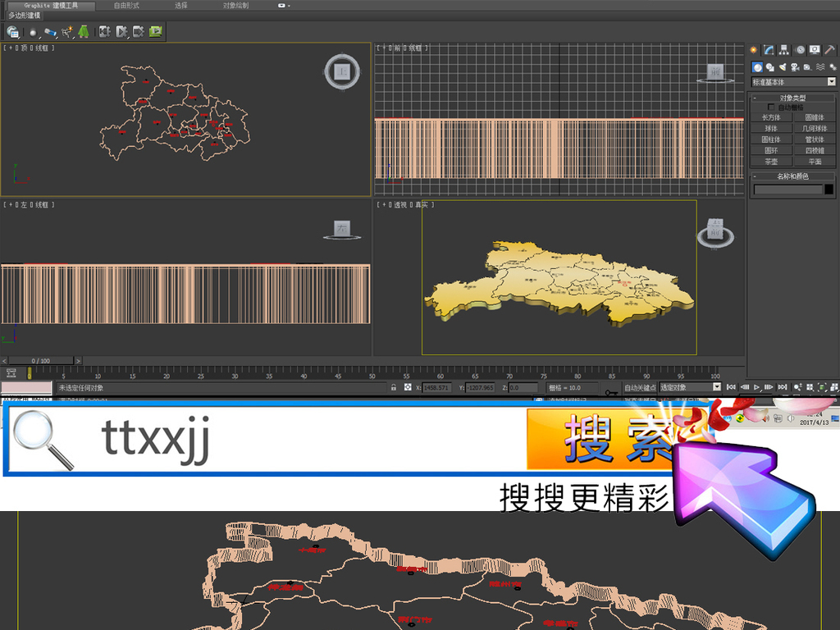Enable the 自动栅格 AutoGrid checkbox
This screenshot has height=630, width=840.
[x=770, y=107]
